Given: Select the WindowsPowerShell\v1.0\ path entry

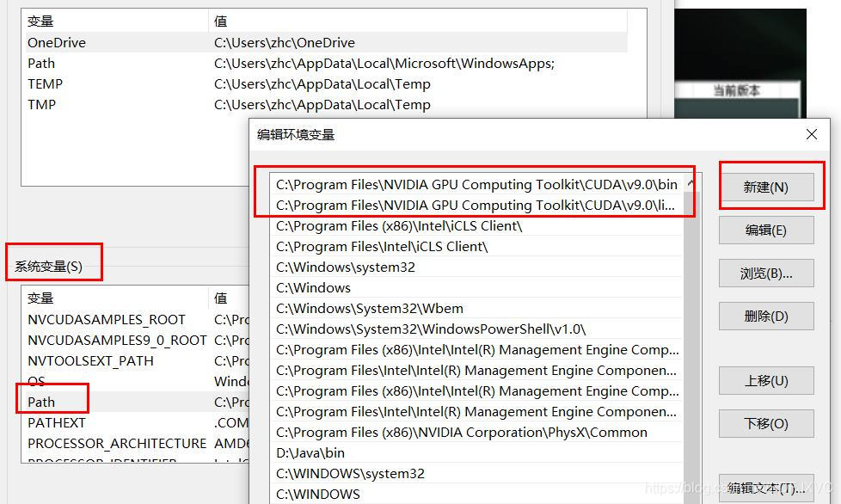Looking at the screenshot, I should (476, 329).
